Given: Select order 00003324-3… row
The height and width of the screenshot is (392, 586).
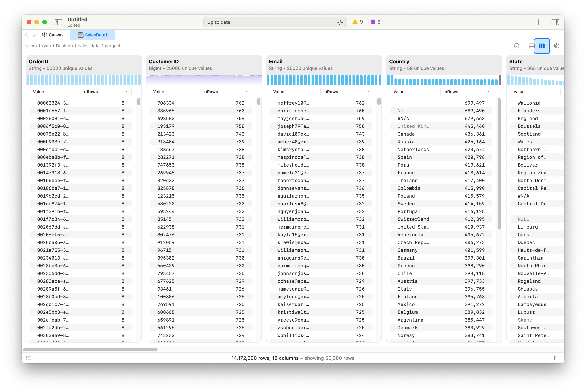Looking at the screenshot, I should tap(81, 103).
